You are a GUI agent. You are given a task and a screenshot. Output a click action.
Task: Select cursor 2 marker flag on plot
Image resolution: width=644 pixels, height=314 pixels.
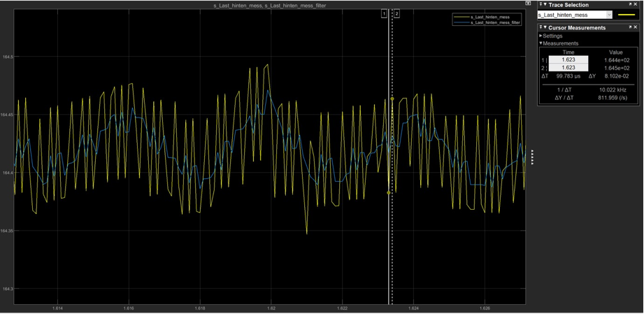(396, 13)
